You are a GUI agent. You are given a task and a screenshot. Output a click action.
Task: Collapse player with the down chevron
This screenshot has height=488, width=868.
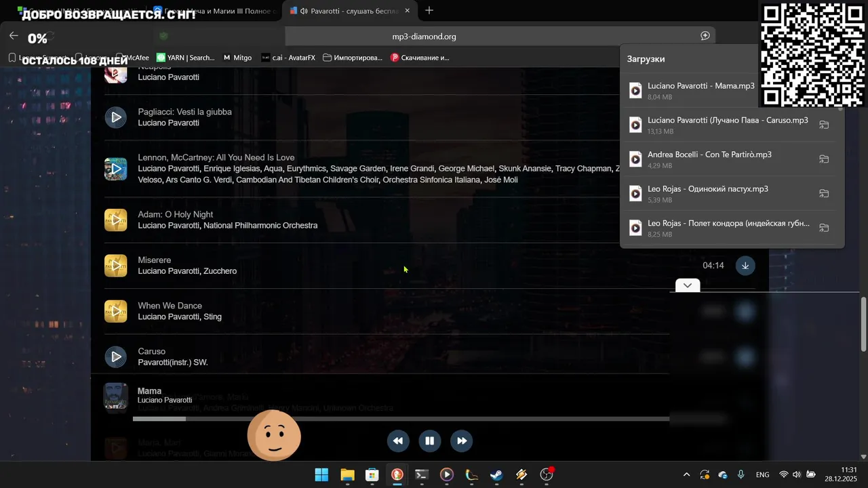(x=688, y=285)
